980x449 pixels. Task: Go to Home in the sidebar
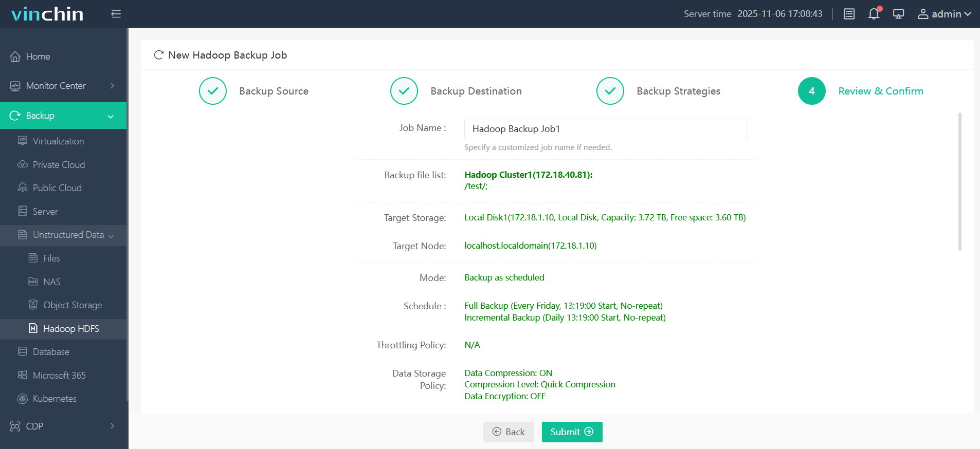(38, 57)
